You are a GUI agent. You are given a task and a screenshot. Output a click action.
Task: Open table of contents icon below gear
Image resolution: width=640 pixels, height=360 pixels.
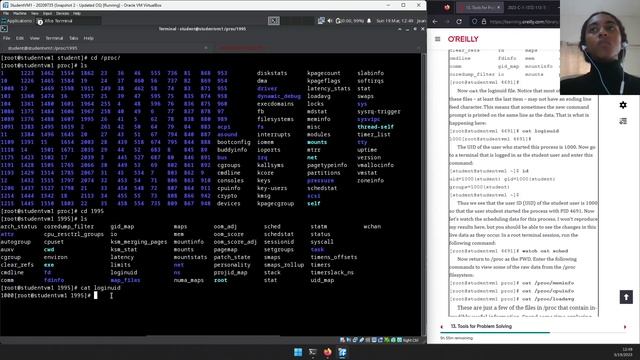point(623,121)
